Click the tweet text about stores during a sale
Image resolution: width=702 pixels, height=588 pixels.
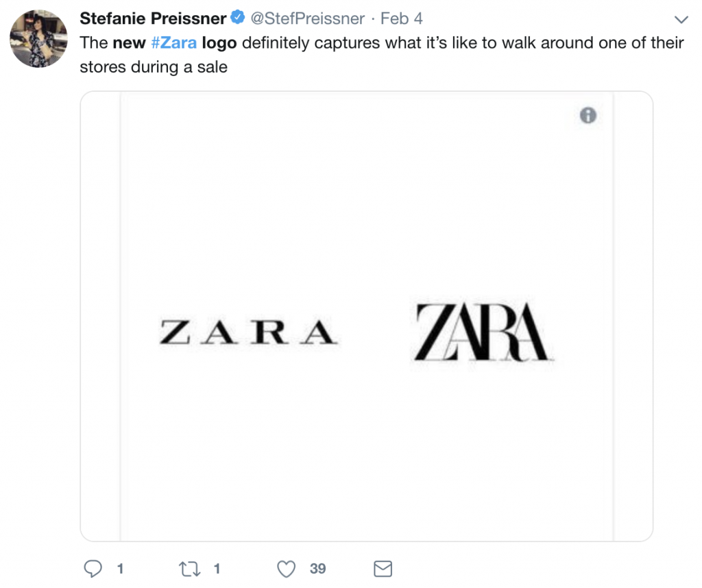154,67
